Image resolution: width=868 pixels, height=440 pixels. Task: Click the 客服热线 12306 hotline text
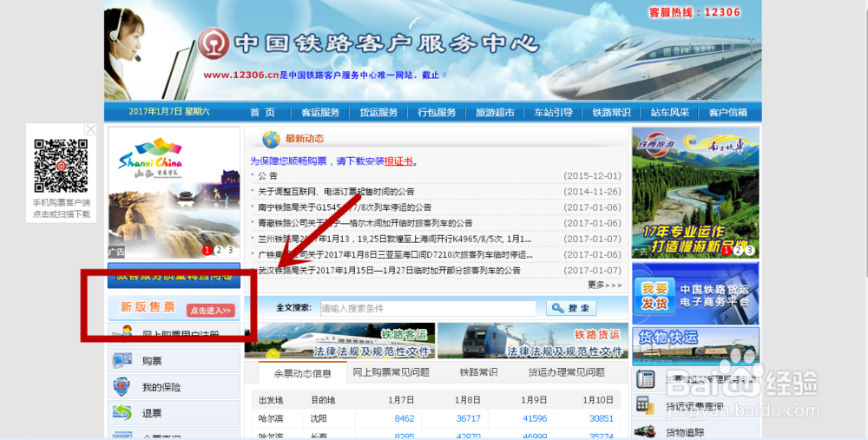[694, 12]
